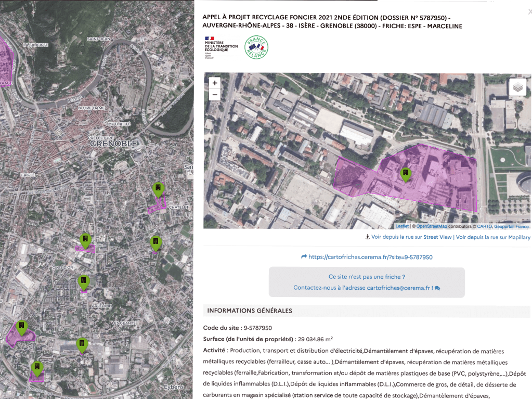Open the map layers control

(x=517, y=87)
